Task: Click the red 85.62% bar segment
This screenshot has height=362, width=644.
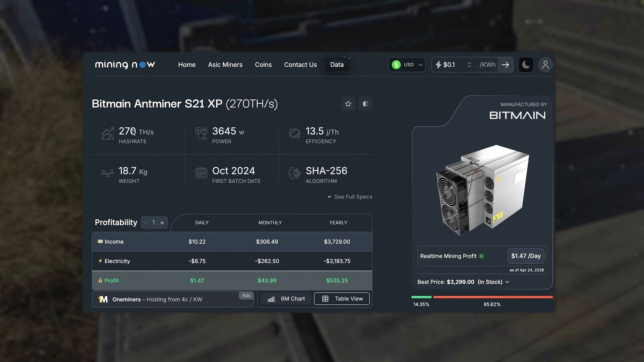Action: point(493,297)
